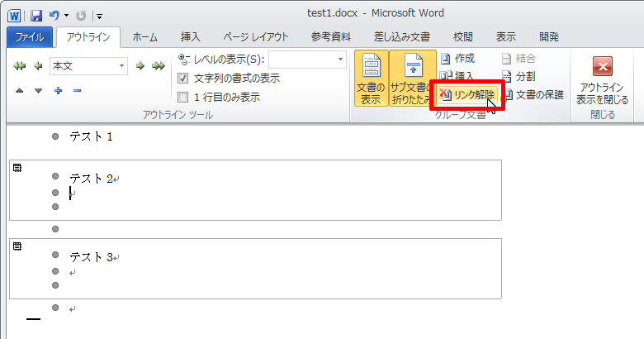Toggle the 文書の表示 button

pos(371,79)
